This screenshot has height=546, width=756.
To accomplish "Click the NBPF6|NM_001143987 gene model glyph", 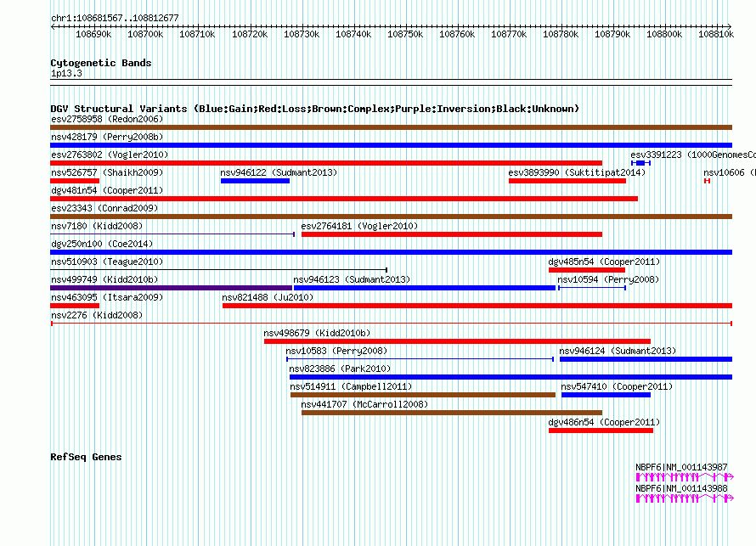I will pyautogui.click(x=685, y=477).
